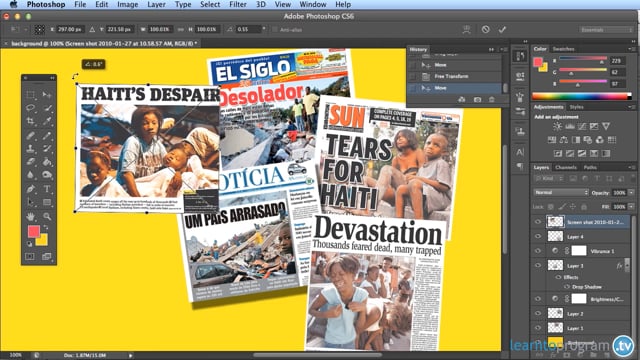Screen dimensions: 640x360
Task: Select the Eraser tool
Action: [31, 162]
